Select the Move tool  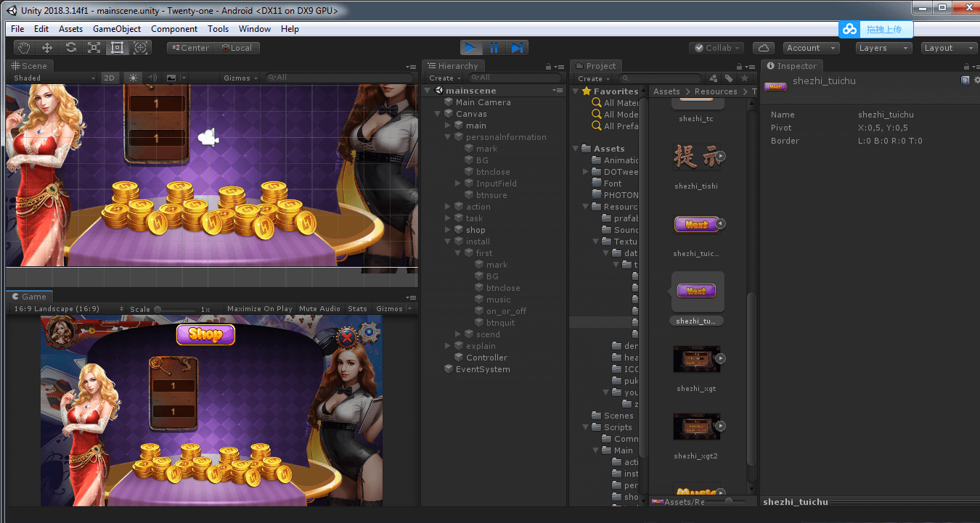click(x=48, y=48)
